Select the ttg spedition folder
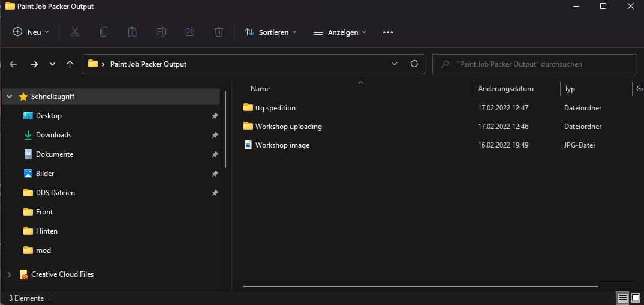 (275, 108)
